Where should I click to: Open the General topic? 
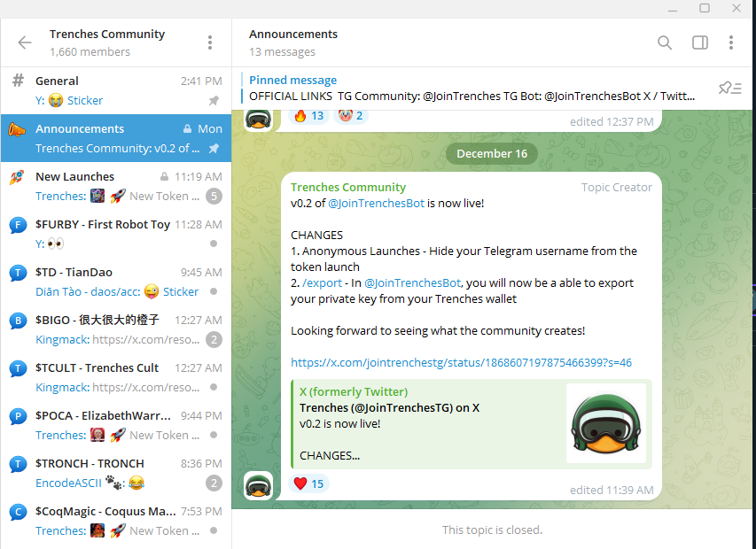116,90
